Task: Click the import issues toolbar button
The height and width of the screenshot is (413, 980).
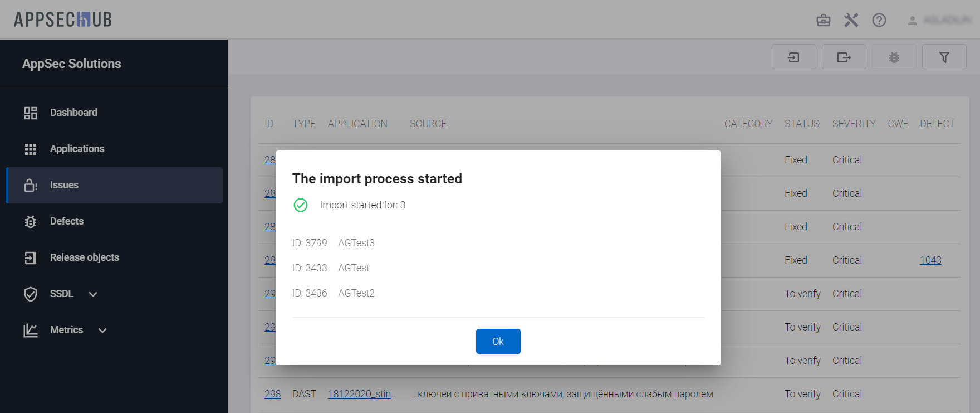Action: click(793, 57)
